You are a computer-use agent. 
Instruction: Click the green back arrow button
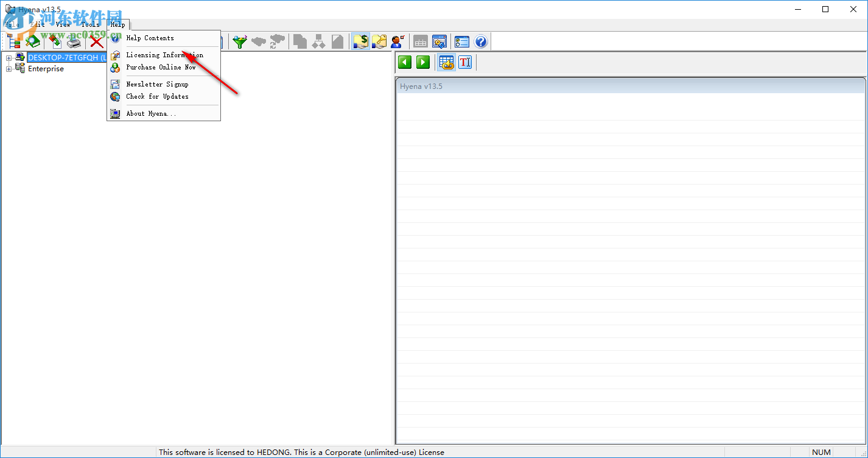[x=405, y=62]
